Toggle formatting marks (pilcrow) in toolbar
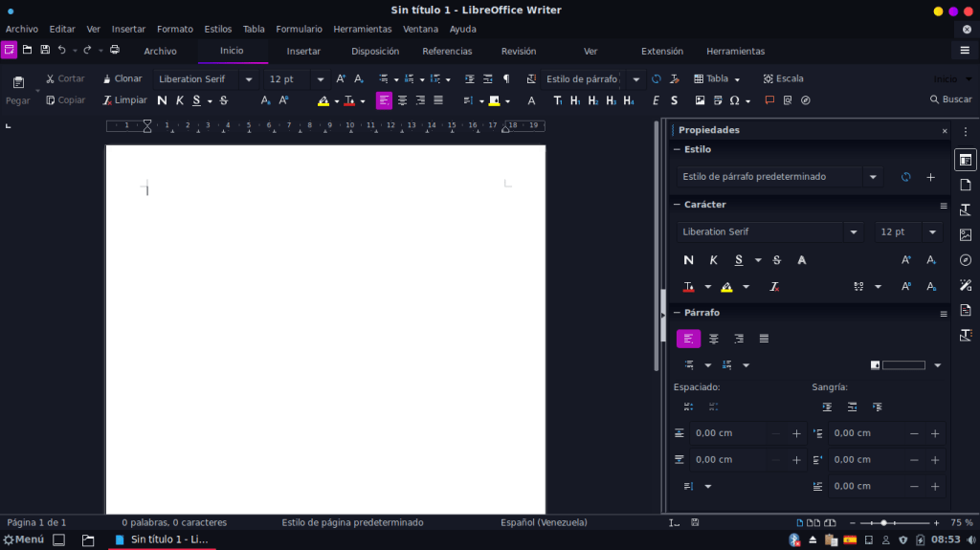980x550 pixels. coord(506,78)
